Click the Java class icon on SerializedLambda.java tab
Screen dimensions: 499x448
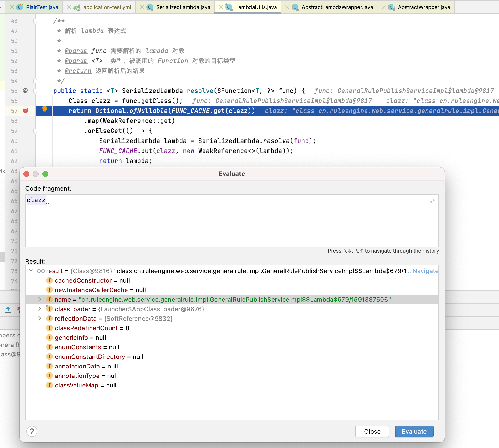coord(149,7)
